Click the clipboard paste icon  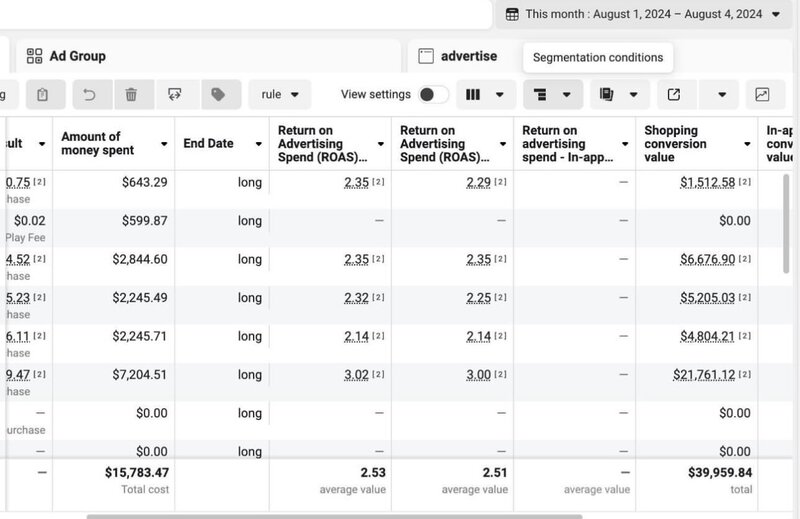[x=41, y=95]
